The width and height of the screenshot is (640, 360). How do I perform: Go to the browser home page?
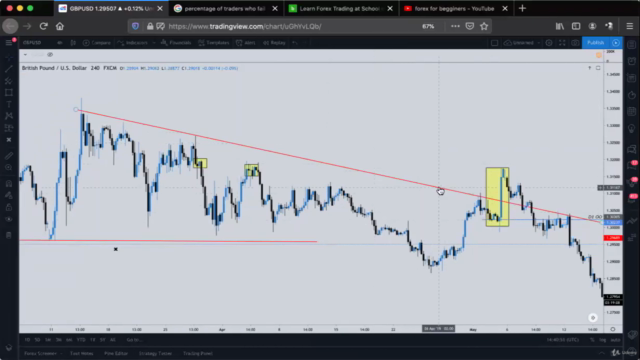[60, 26]
